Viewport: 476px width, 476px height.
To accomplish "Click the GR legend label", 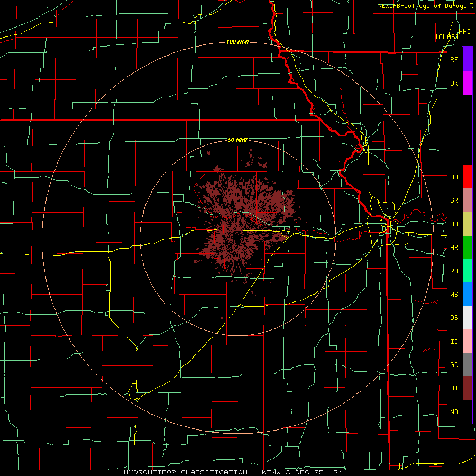I will click(x=454, y=200).
